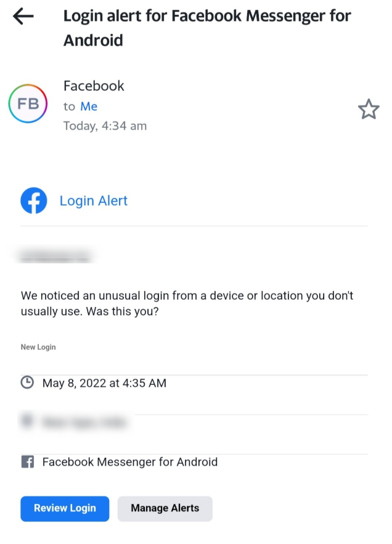Click the Facebook Messenger for Android link
This screenshot has width=392, height=544.
click(x=129, y=462)
